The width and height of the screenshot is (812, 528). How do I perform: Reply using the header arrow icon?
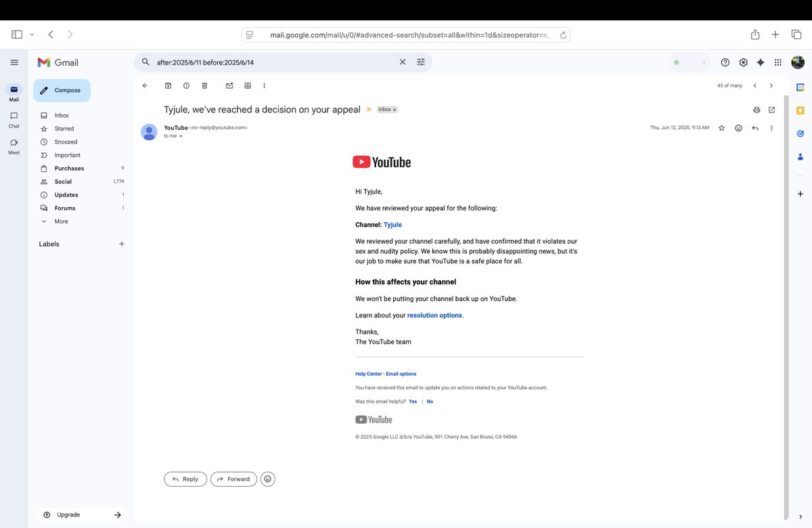point(755,128)
